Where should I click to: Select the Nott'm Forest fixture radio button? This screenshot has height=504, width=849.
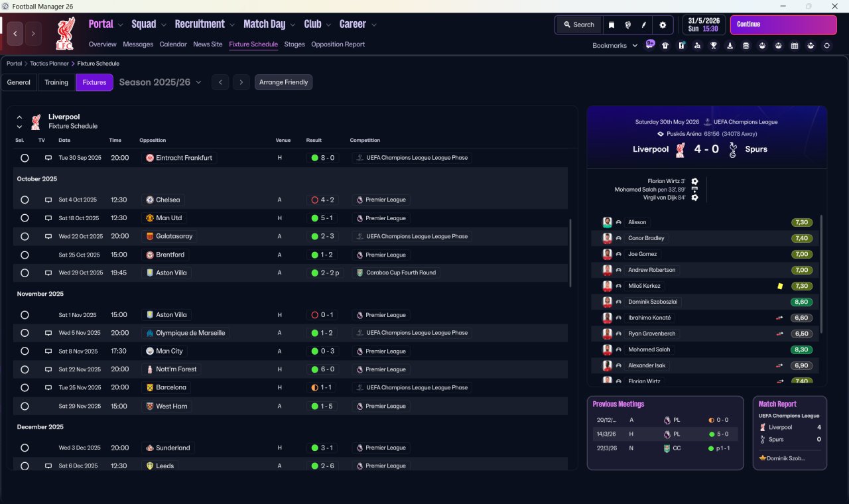25,369
